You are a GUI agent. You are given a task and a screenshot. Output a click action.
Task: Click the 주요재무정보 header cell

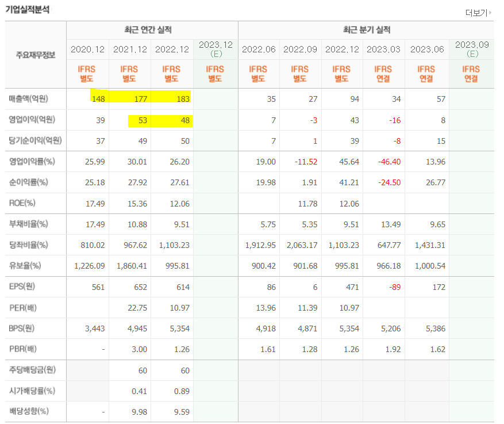[36, 55]
